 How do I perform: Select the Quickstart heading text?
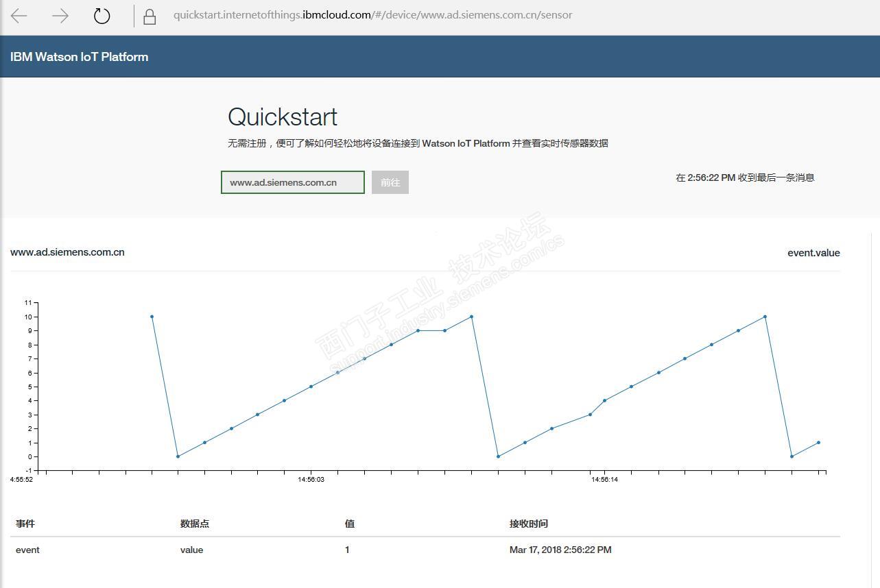click(x=283, y=117)
